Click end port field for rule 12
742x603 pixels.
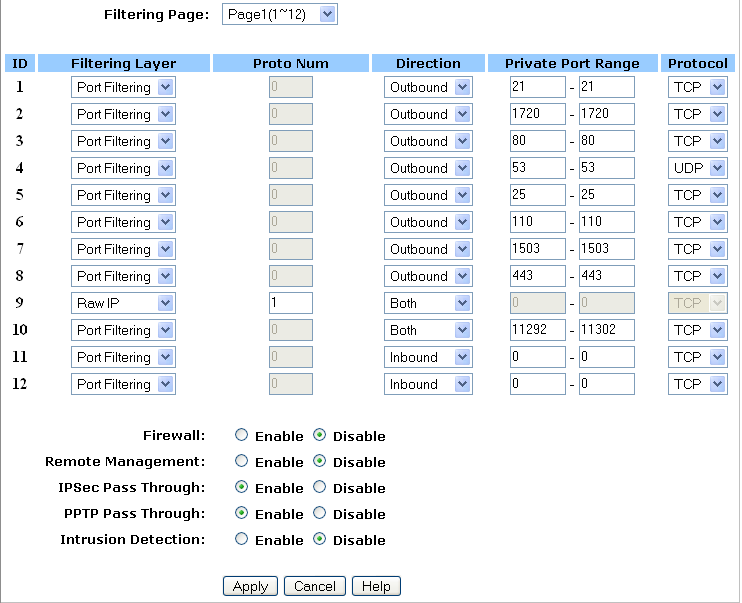[x=607, y=384]
